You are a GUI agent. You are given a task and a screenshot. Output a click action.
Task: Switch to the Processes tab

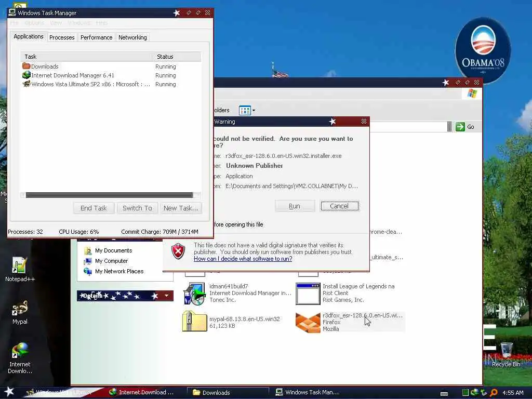pos(62,37)
